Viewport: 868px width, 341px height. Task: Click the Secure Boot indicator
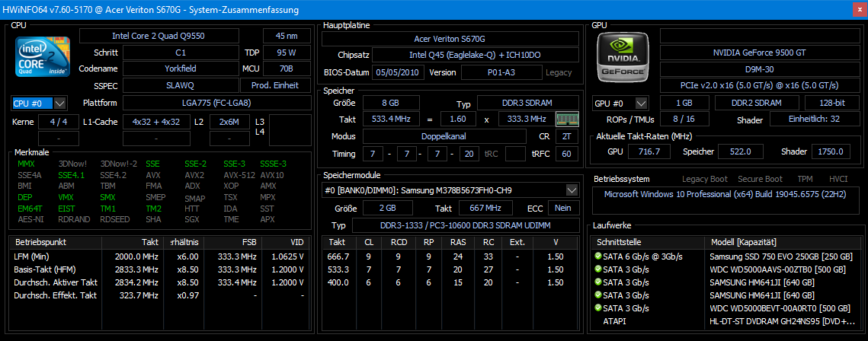tap(760, 179)
